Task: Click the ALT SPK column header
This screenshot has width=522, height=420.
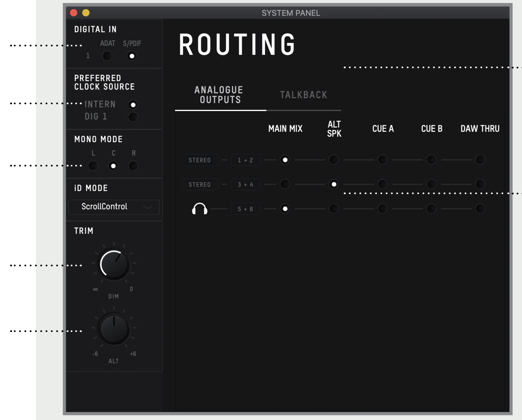Action: (x=334, y=129)
